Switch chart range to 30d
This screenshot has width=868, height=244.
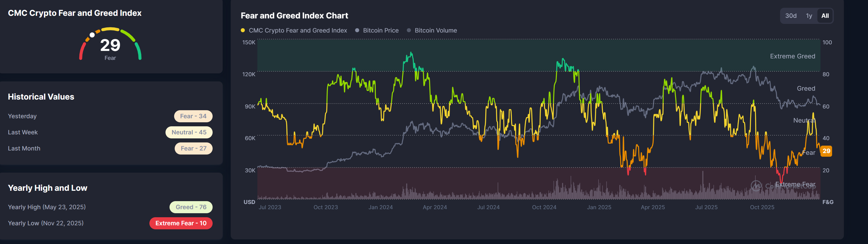point(790,16)
